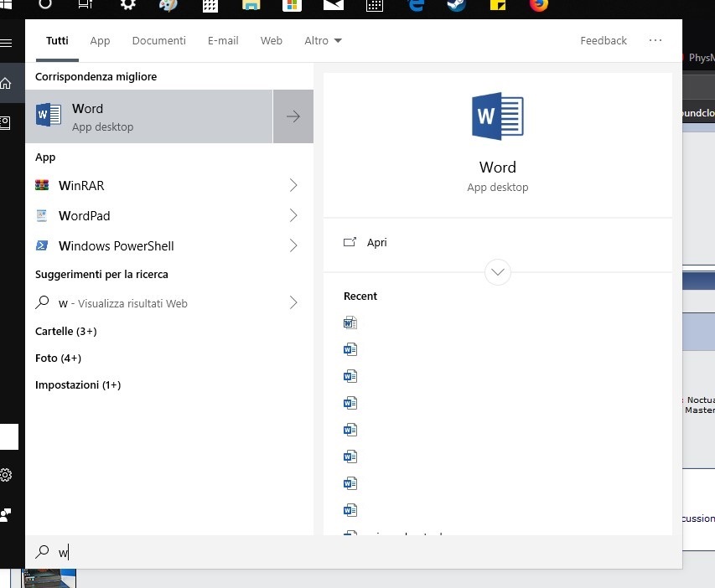Expand the Windows PowerShell result chevron
The image size is (715, 588).
pyautogui.click(x=293, y=245)
